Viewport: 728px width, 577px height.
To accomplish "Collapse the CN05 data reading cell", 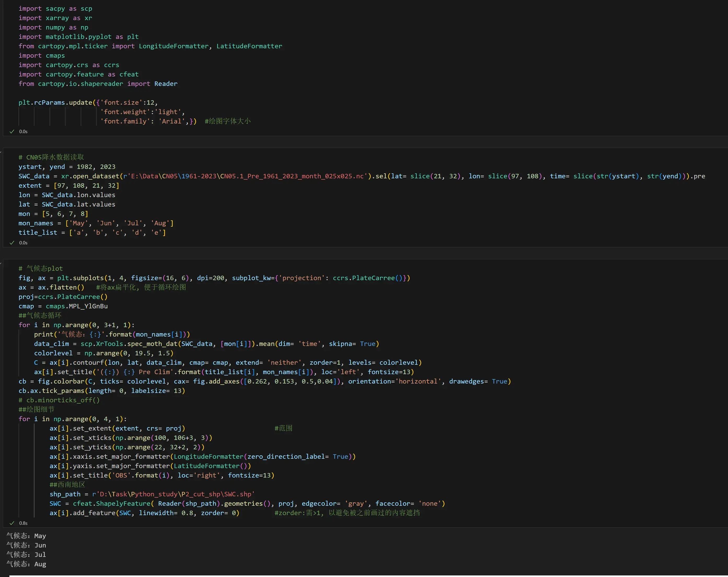I will (1, 152).
